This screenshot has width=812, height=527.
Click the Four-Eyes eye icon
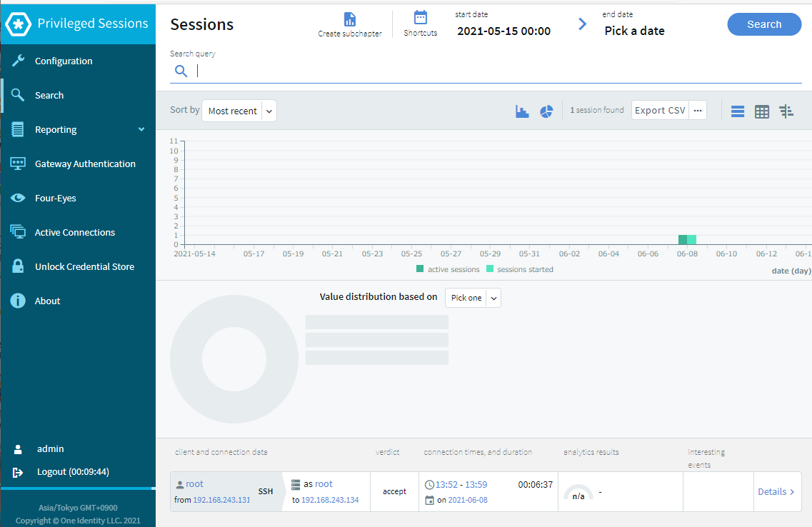point(18,198)
